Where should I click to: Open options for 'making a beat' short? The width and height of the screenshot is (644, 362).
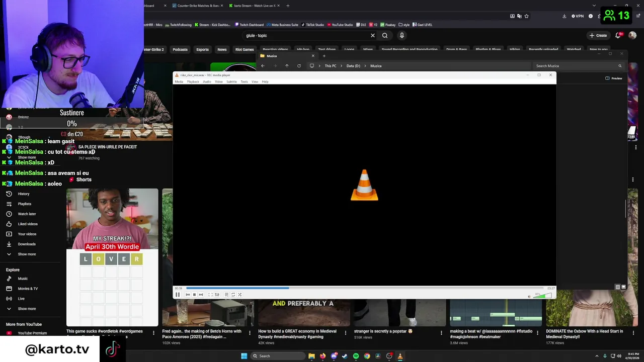pyautogui.click(x=537, y=333)
